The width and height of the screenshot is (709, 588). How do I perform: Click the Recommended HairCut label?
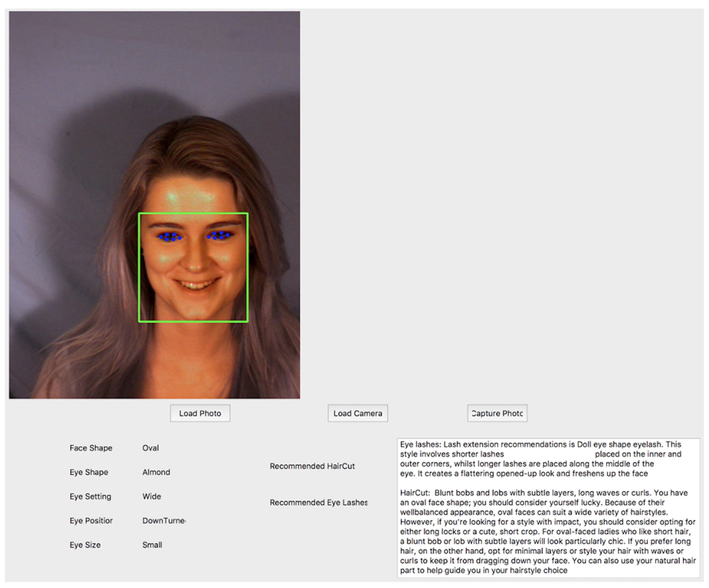point(312,466)
